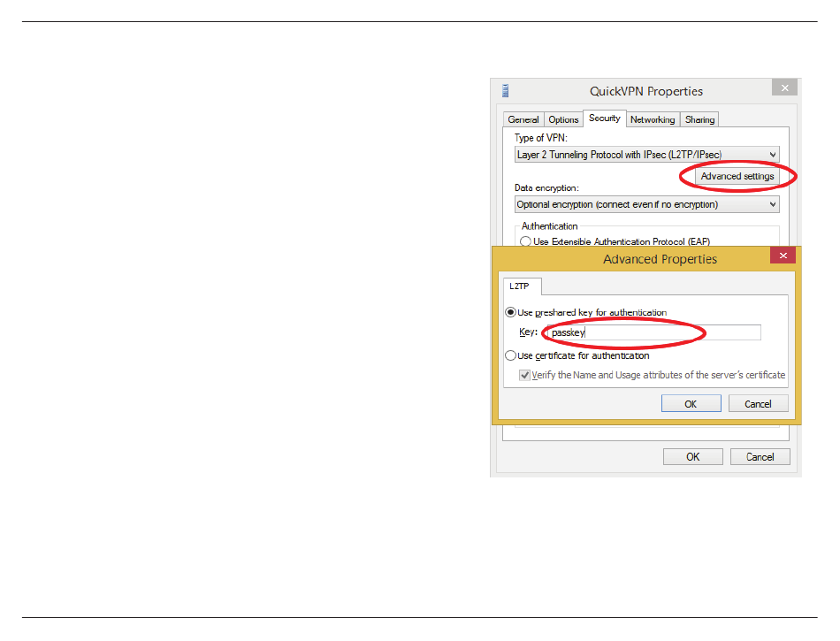Select the L2TP tab in Advanced Properties
Screen dimensions: 840x641
[x=520, y=286]
